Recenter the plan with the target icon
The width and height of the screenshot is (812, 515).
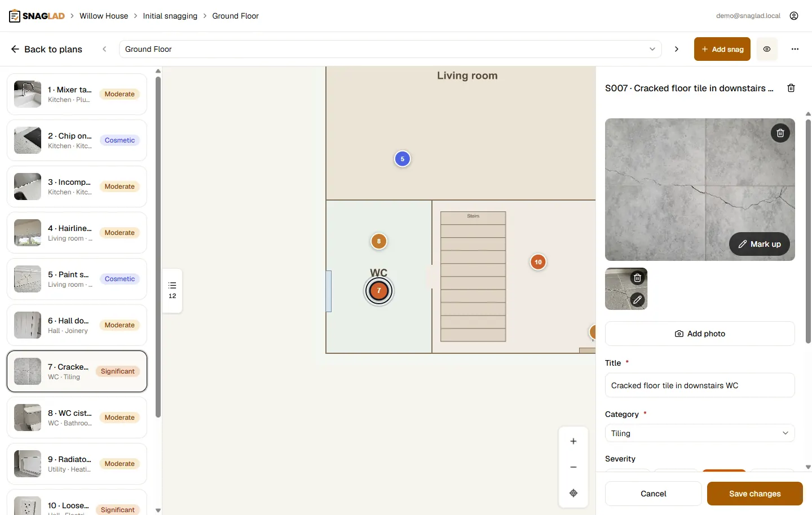(x=573, y=493)
